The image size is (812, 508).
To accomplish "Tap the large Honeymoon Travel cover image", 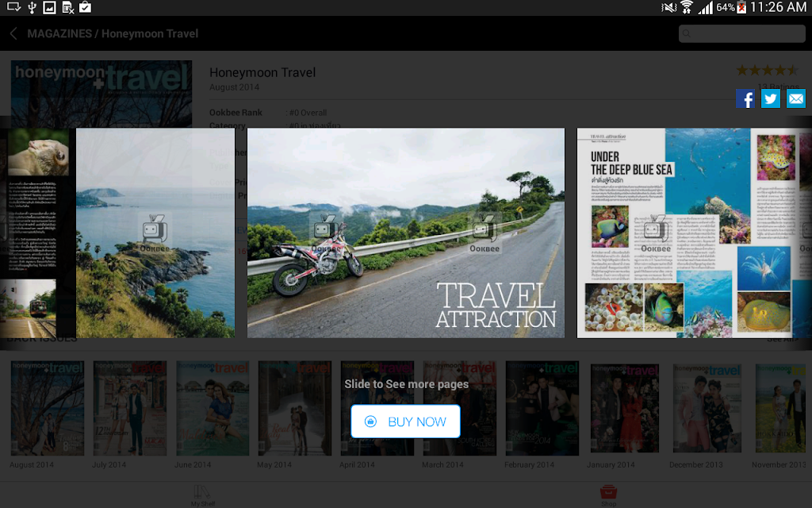I will pyautogui.click(x=101, y=94).
